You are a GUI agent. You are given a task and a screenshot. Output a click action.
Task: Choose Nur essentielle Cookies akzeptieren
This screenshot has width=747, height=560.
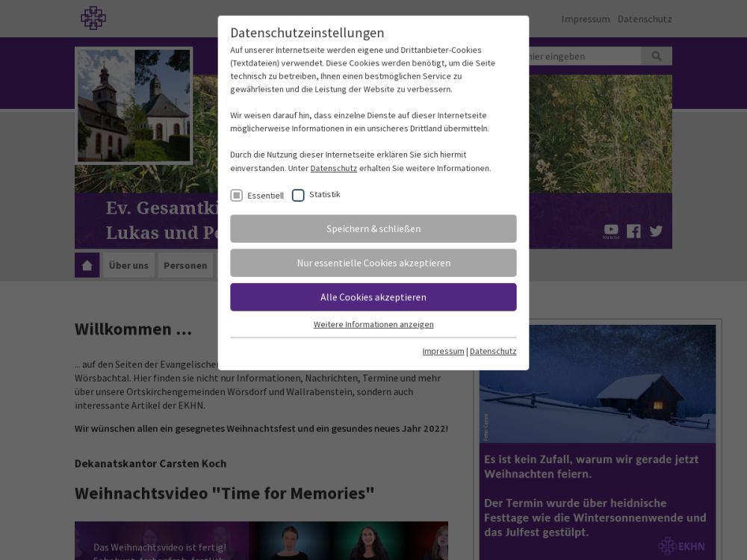click(373, 263)
